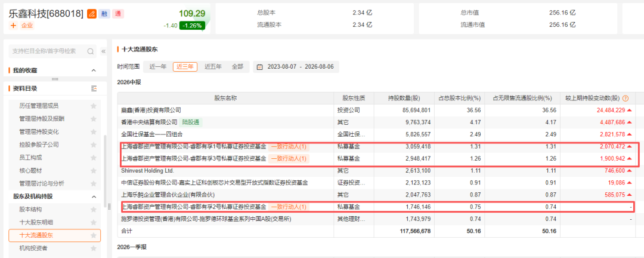Viewport: 644px width, 258px height.
Task: Click the 企业 tag under the stock name
Action: [x=27, y=26]
